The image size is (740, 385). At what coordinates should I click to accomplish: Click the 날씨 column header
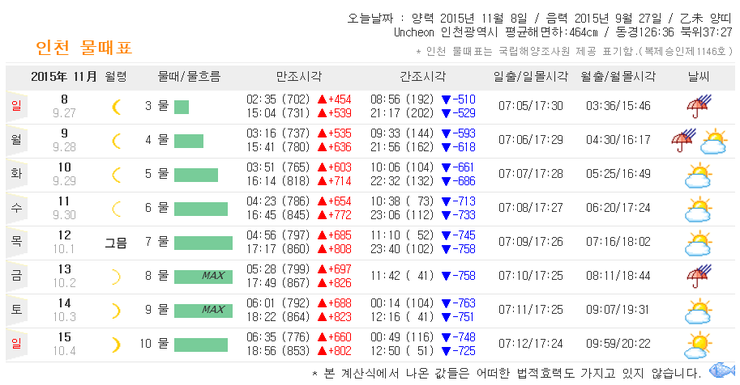(x=698, y=76)
